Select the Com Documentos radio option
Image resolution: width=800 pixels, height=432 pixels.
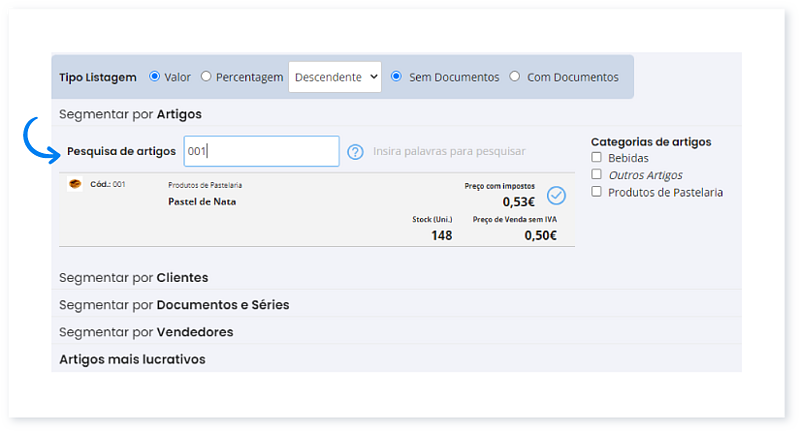(515, 76)
